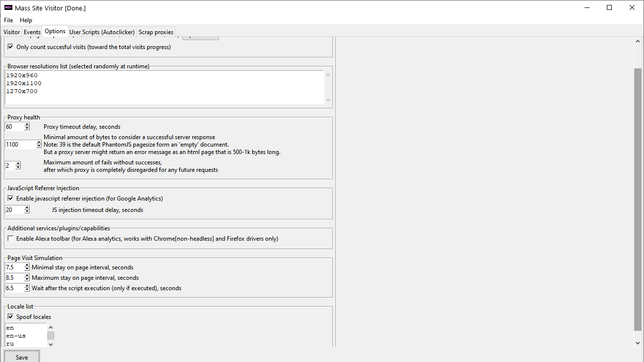The width and height of the screenshot is (644, 362).
Task: Uncheck the Spoof locales option
Action: (x=10, y=317)
